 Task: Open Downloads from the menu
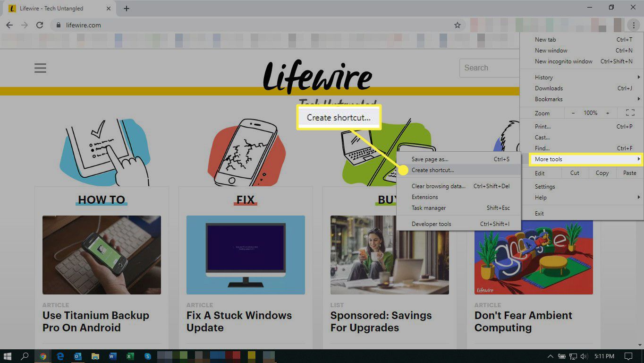click(x=582, y=88)
